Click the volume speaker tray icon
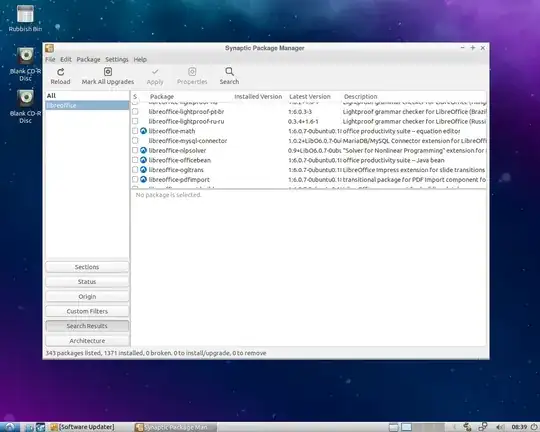The width and height of the screenshot is (540, 432). 500,427
